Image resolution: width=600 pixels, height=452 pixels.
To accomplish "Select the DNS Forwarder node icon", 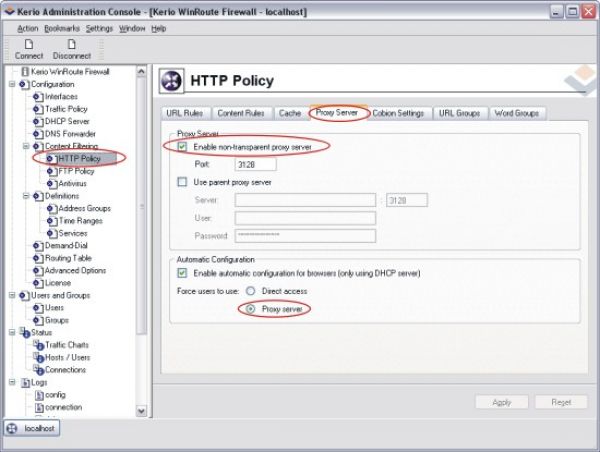I will pos(38,134).
